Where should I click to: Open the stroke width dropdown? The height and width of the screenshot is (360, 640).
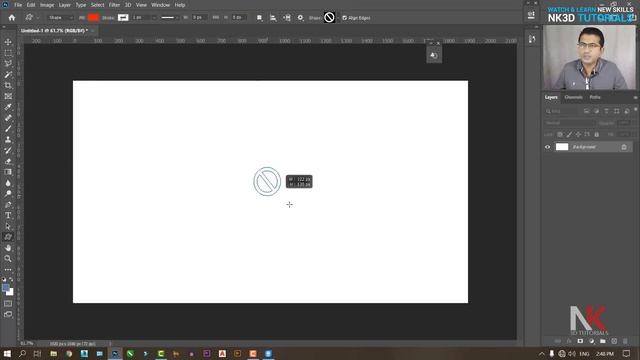(153, 18)
